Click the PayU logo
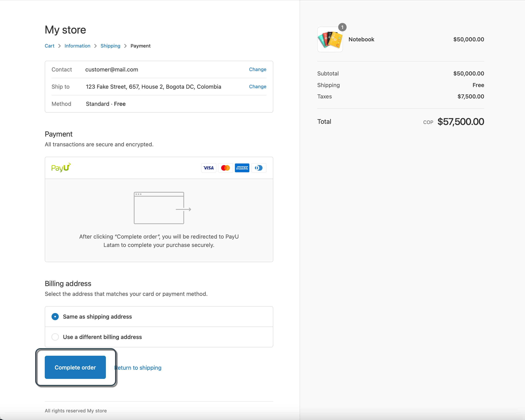The height and width of the screenshot is (420, 525). 61,168
